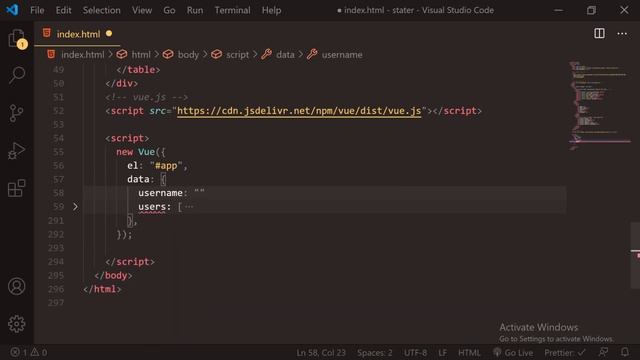Click the users property with error underline
This screenshot has height=360, width=640.
pos(151,207)
